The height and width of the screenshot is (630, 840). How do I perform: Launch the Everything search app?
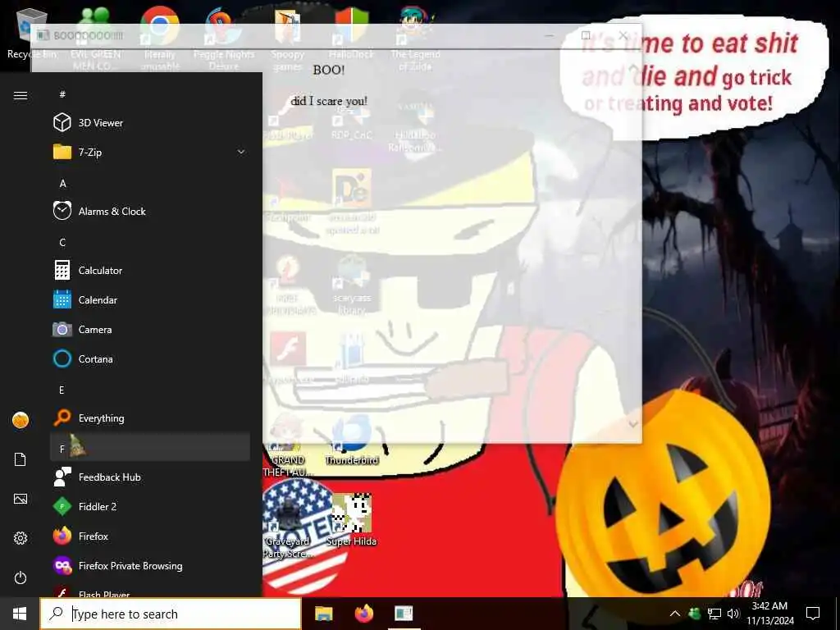pos(150,418)
